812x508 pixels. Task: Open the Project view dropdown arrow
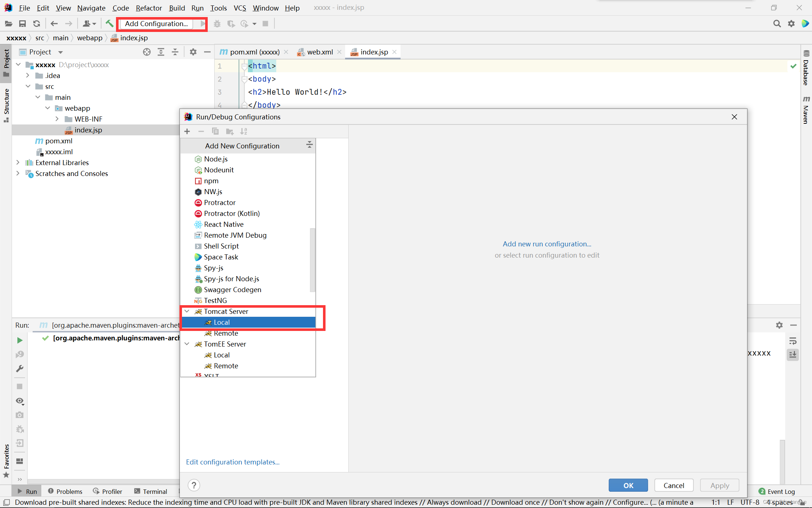[x=61, y=52]
